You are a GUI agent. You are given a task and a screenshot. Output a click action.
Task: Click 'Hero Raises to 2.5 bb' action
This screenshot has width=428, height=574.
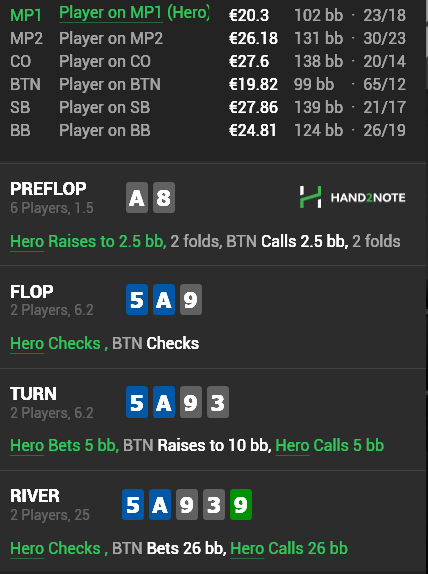pyautogui.click(x=88, y=242)
